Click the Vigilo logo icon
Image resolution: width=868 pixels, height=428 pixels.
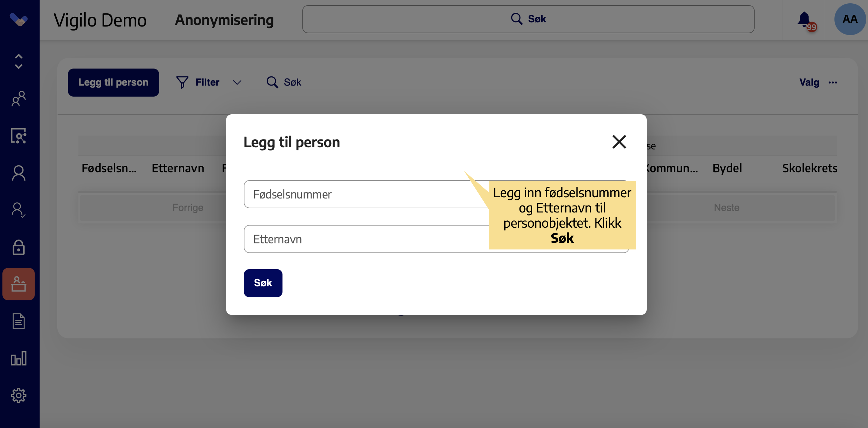pyautogui.click(x=18, y=19)
